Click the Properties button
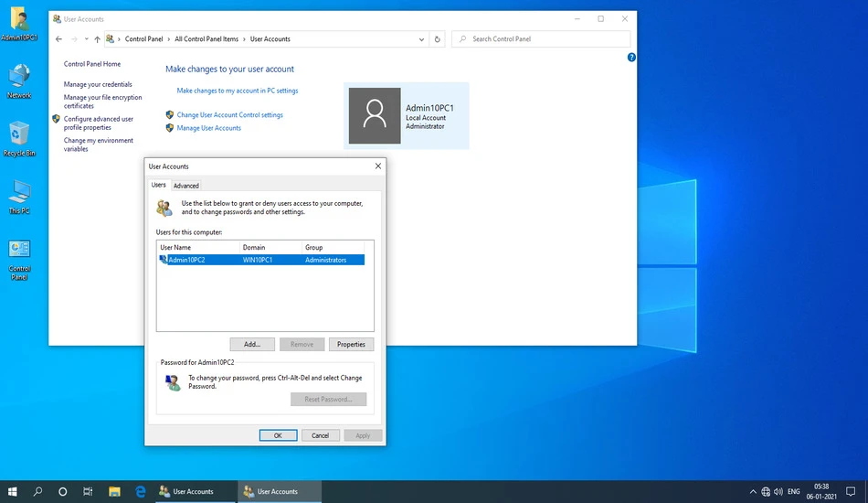The image size is (868, 503). point(351,345)
